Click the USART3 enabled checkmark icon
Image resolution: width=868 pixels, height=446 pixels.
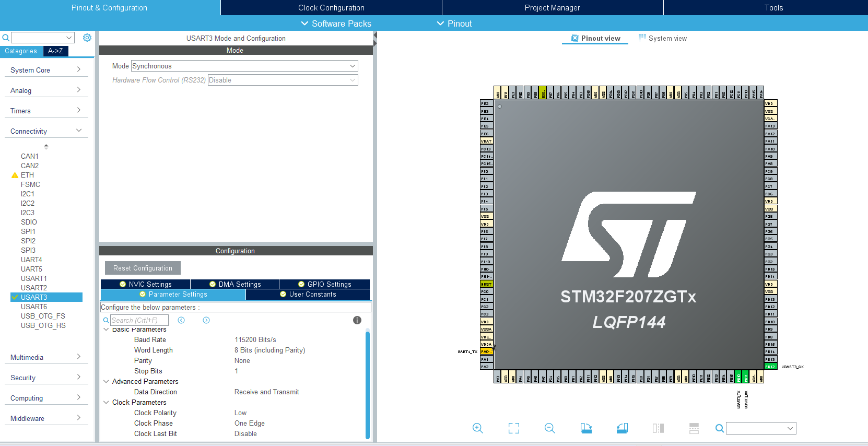click(15, 297)
